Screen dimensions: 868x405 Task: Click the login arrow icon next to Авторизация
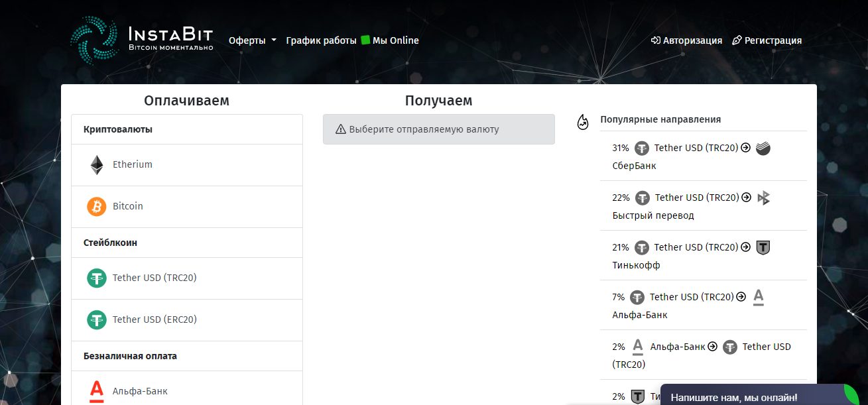(656, 40)
